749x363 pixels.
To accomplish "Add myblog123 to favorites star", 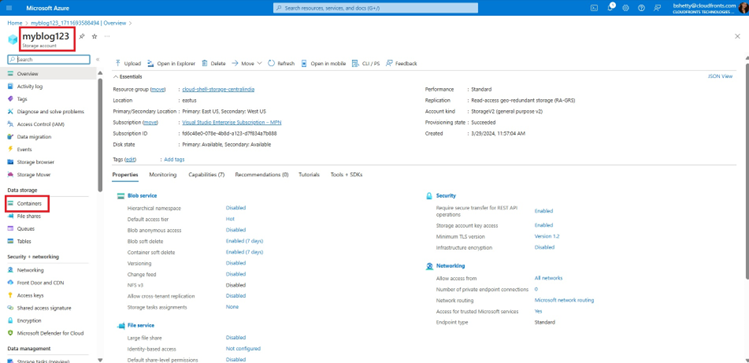I will pos(94,36).
